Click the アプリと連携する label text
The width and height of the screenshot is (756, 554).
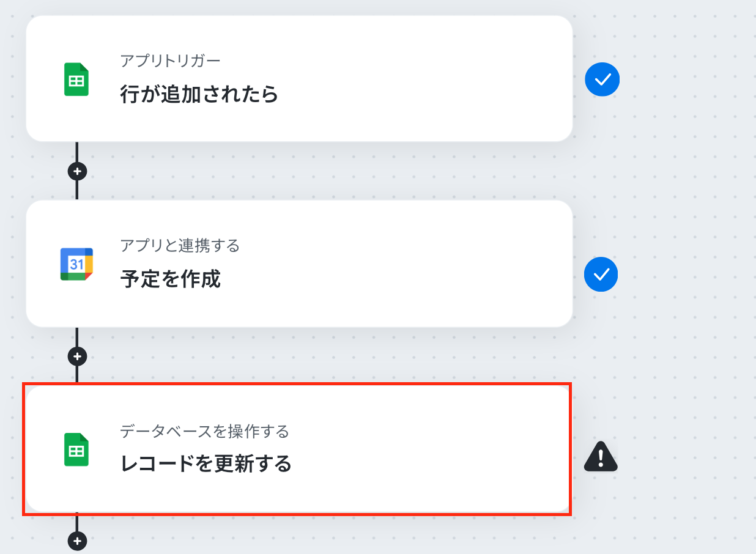pyautogui.click(x=180, y=246)
